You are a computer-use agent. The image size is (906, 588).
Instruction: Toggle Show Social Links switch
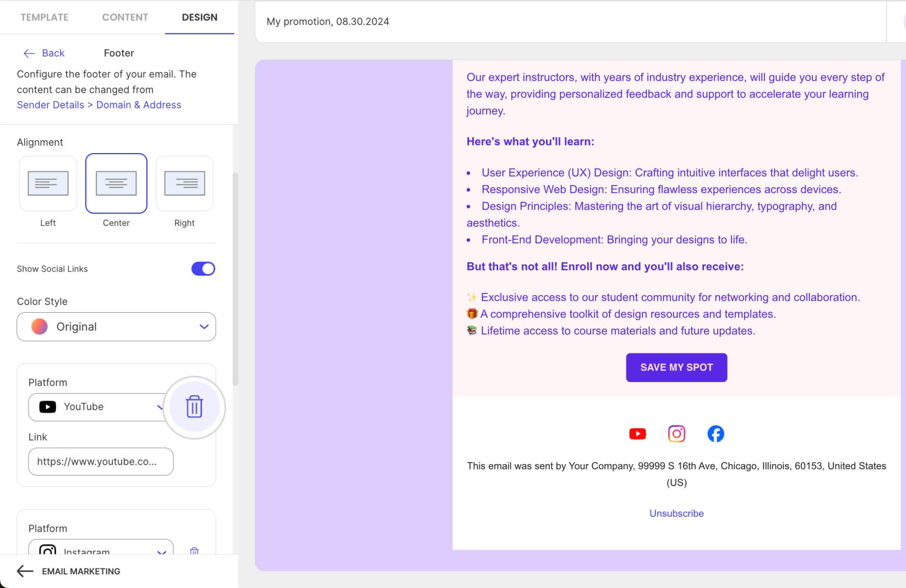(x=203, y=269)
